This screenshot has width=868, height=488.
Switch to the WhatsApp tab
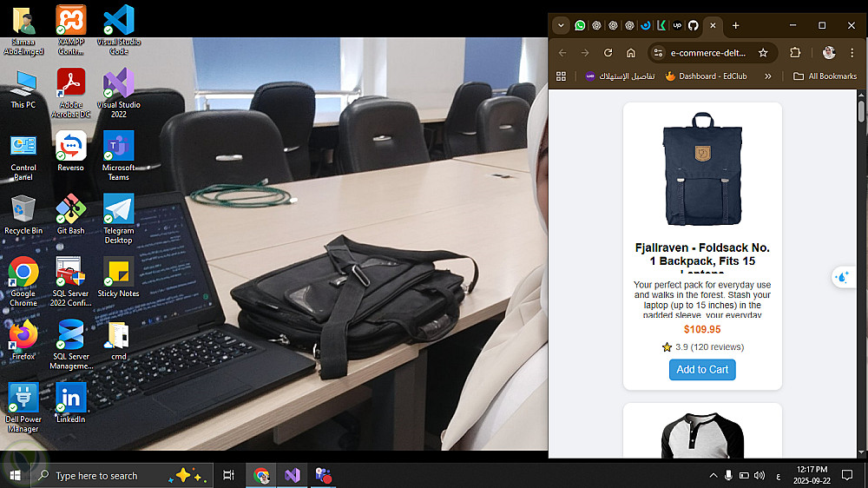click(x=580, y=25)
